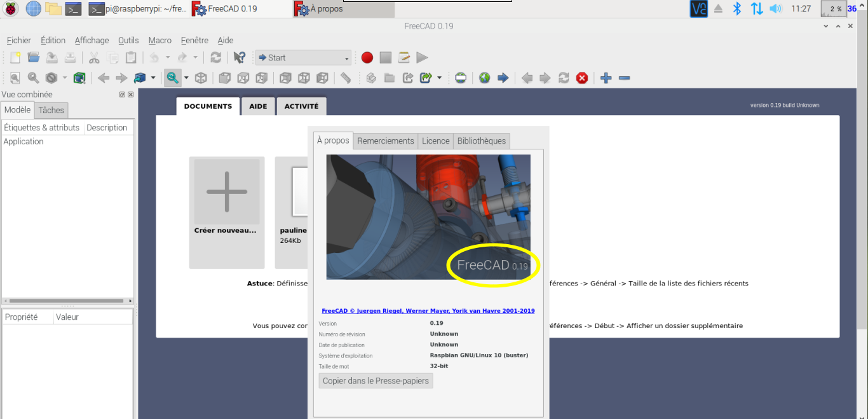Screen dimensions: 868x419
Task: Open the Outils menu
Action: [128, 40]
